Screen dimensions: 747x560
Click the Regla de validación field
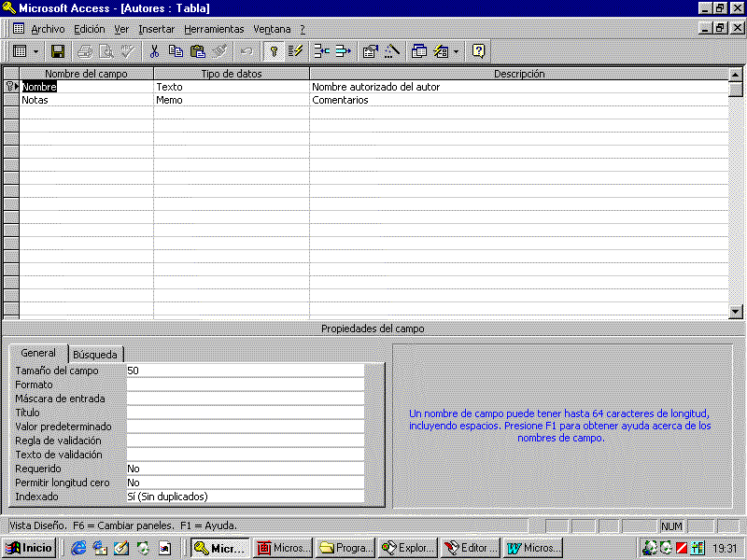(x=246, y=441)
